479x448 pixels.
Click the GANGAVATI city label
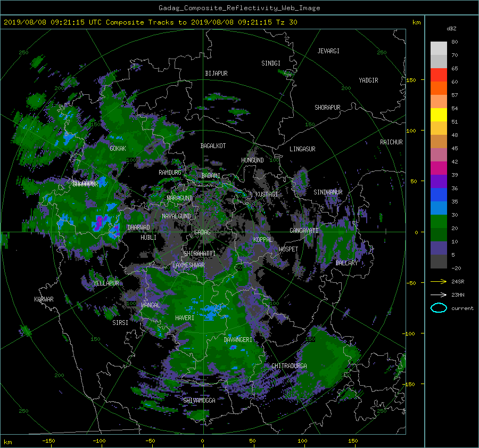[304, 231]
